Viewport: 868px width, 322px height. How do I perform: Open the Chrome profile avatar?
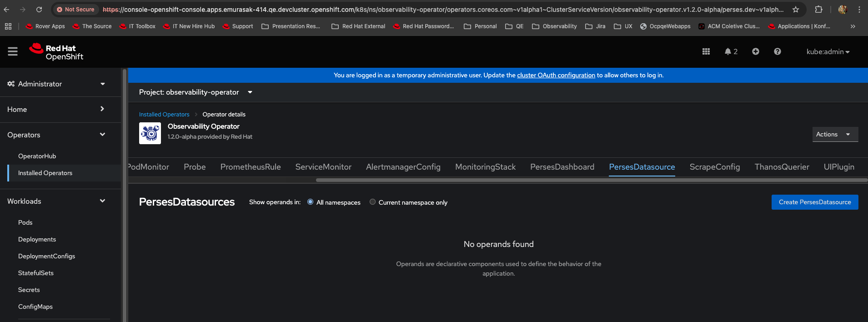[843, 10]
